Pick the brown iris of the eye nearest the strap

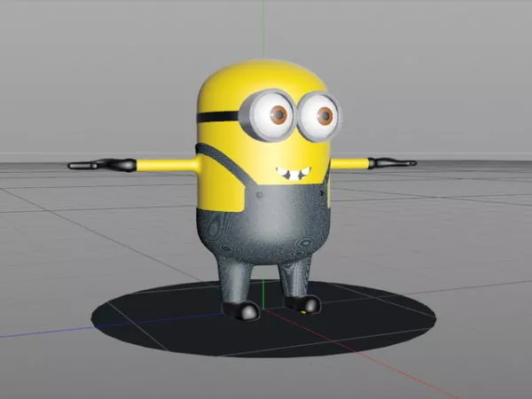coord(279,114)
